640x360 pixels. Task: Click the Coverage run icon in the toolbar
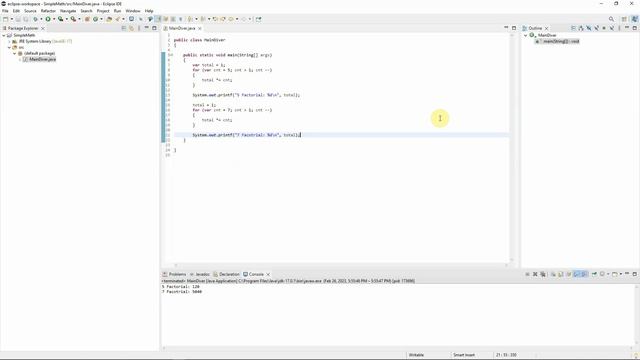pos(60,19)
